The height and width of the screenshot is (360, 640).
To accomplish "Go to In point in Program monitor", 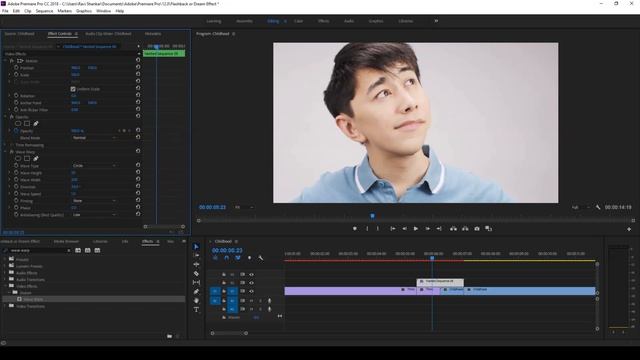I will tap(393, 229).
